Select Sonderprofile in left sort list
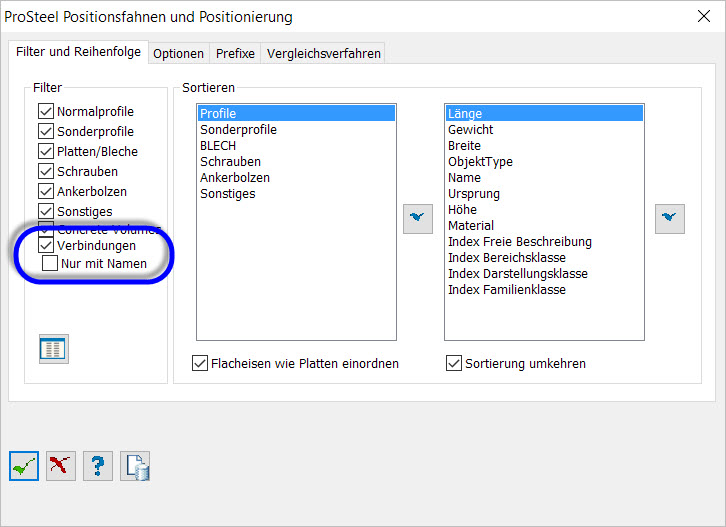This screenshot has width=726, height=527. pos(296,130)
